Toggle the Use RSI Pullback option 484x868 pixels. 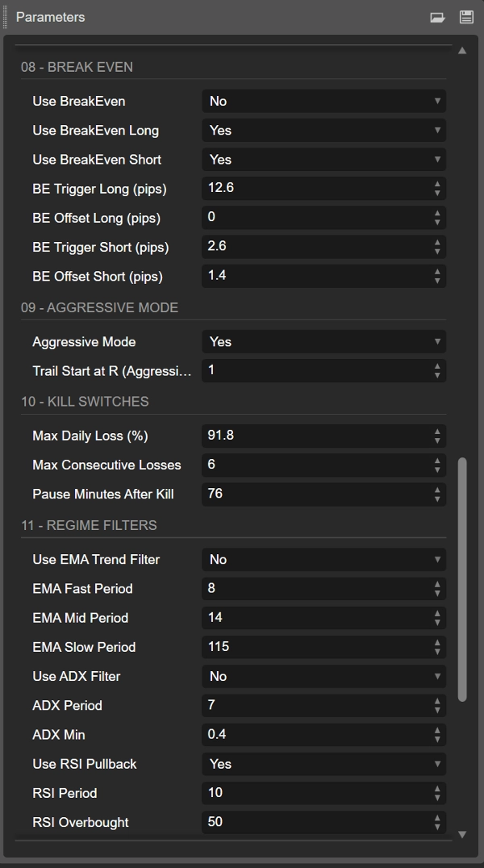coord(323,764)
